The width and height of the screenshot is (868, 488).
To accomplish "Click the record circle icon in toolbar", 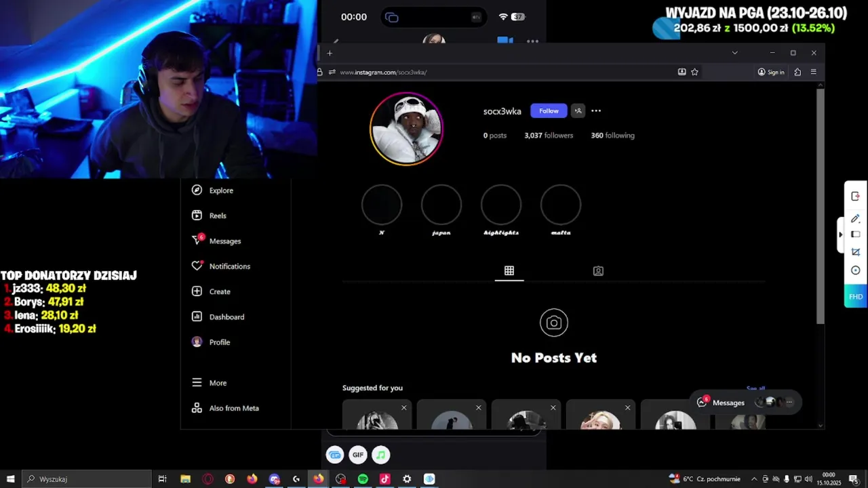I will click(x=856, y=270).
